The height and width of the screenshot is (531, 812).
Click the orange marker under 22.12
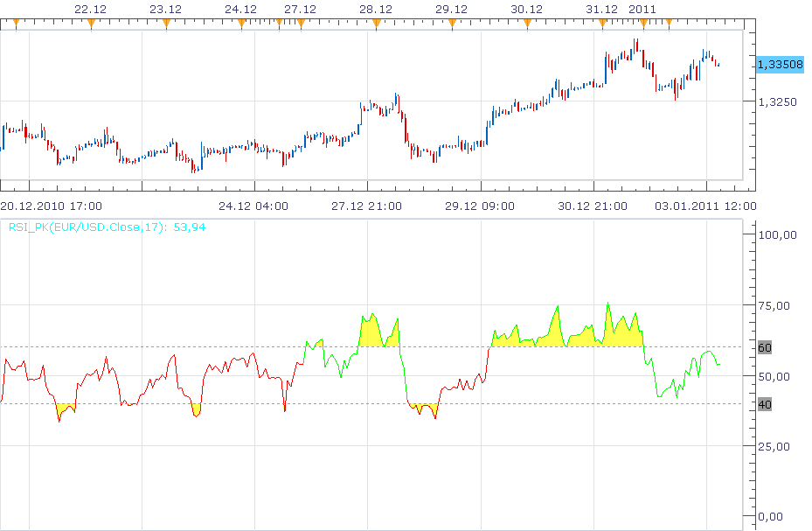pos(91,23)
